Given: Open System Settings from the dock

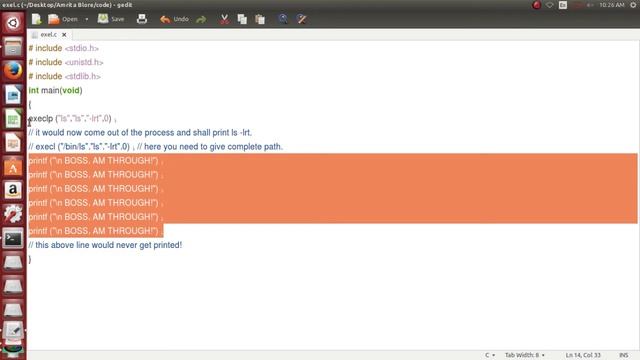Looking at the screenshot, I should click(x=13, y=214).
